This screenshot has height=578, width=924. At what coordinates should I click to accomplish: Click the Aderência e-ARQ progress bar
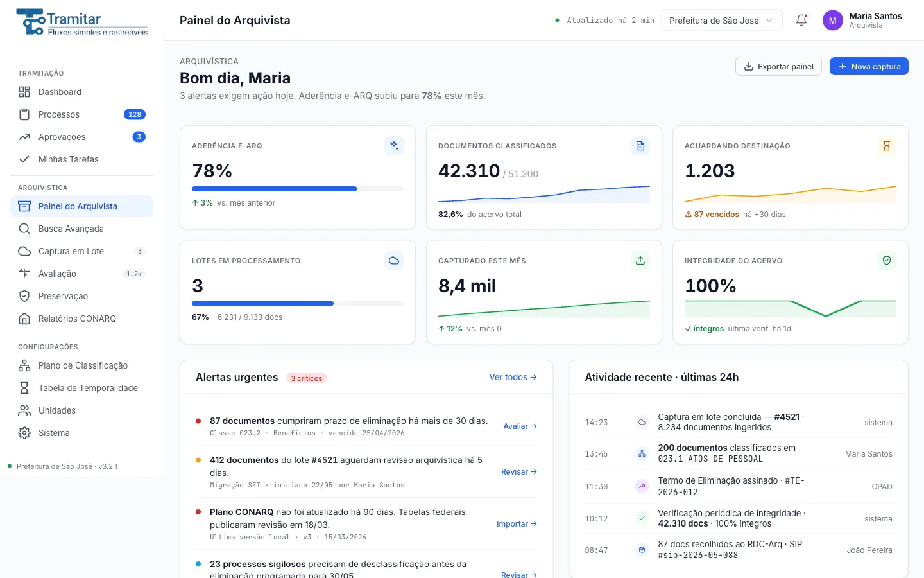(x=298, y=189)
